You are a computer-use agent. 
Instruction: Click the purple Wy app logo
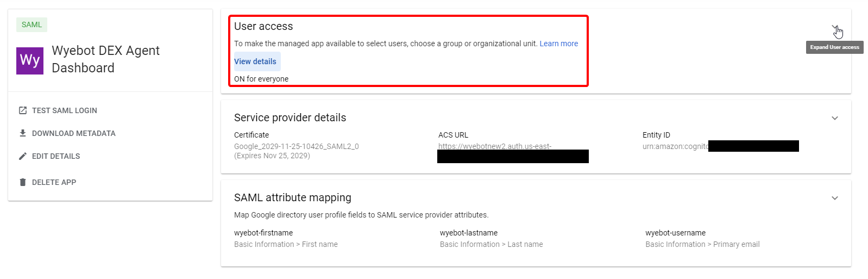pos(30,60)
